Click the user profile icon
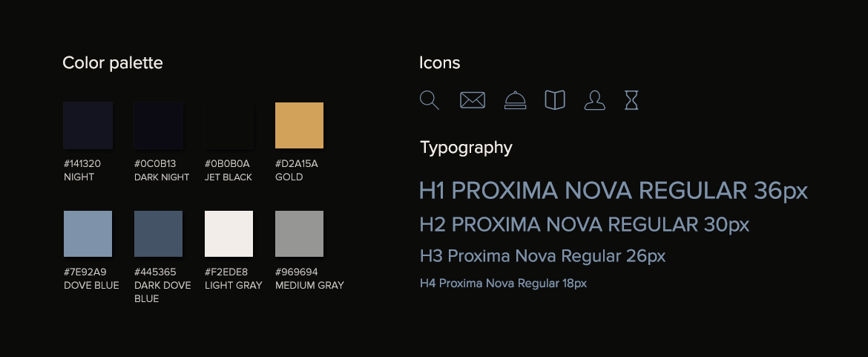Screen dimensions: 868x357 594,100
